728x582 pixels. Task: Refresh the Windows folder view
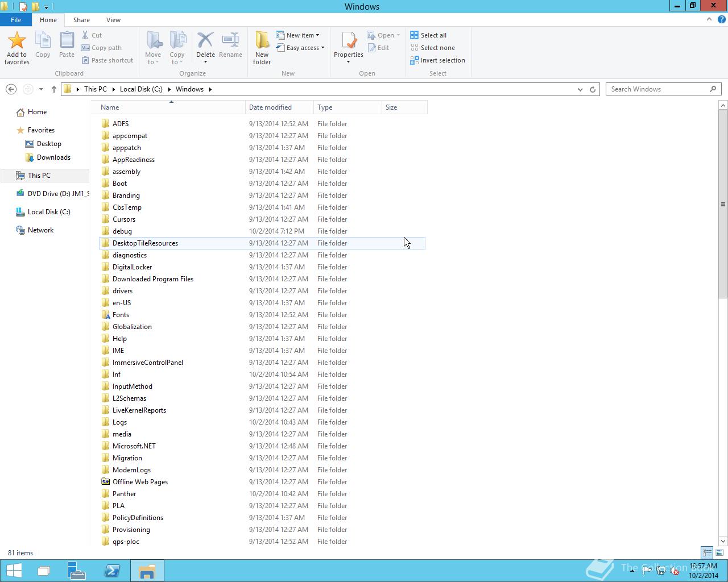(593, 89)
